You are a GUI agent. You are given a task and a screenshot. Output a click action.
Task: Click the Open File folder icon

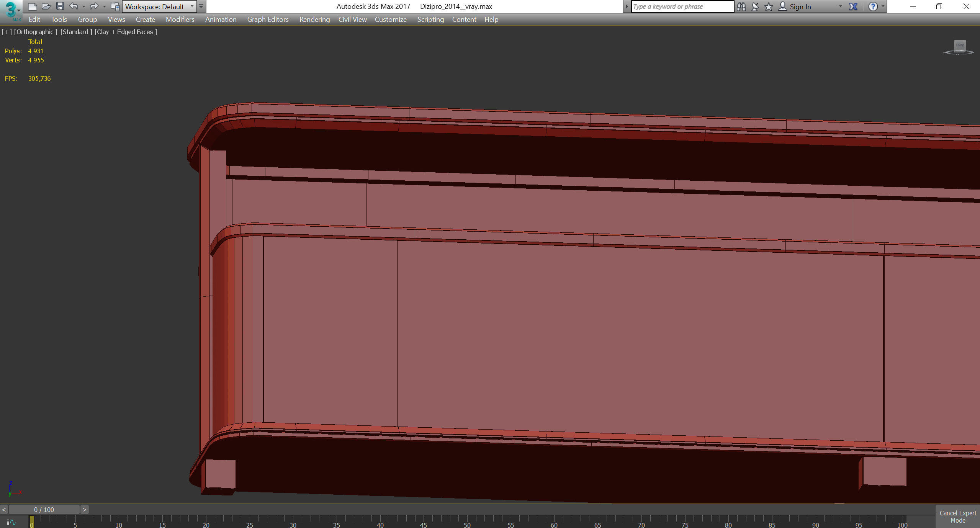point(46,7)
